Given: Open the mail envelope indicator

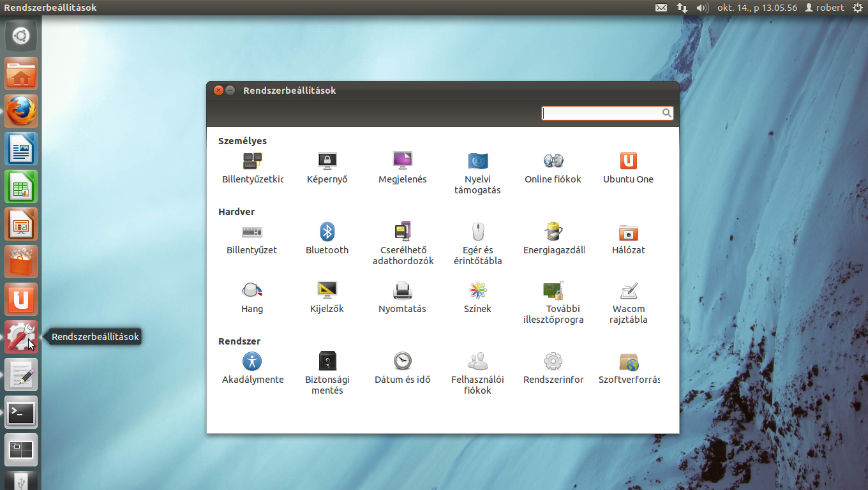Looking at the screenshot, I should click(x=661, y=8).
